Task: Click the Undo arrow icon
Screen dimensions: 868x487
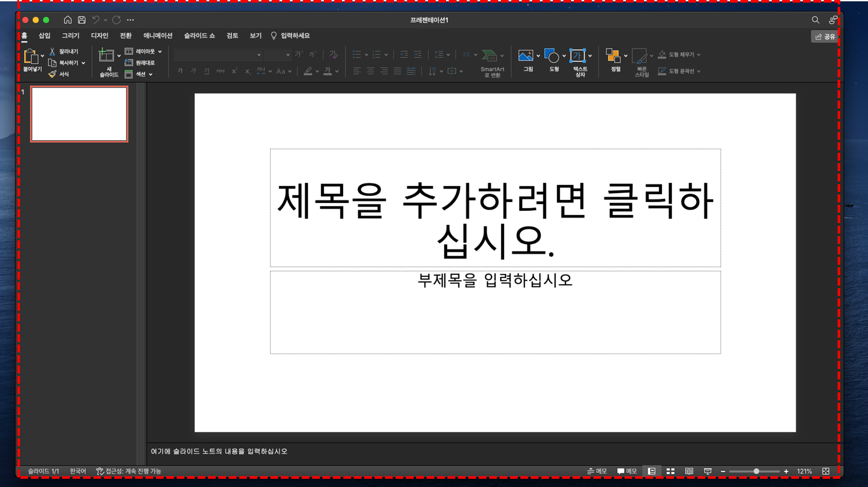Action: pos(96,20)
